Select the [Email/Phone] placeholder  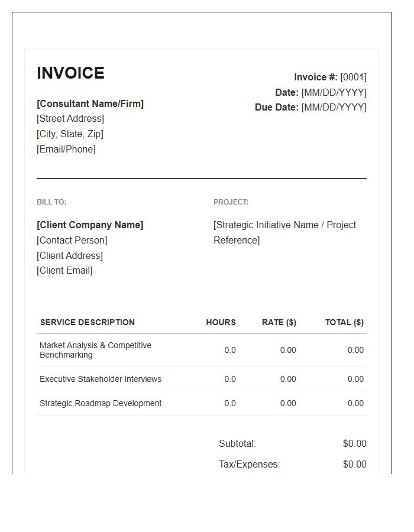[x=66, y=149]
